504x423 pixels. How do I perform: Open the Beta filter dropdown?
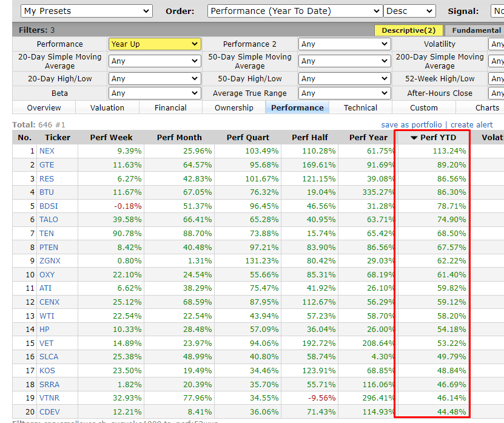point(155,93)
